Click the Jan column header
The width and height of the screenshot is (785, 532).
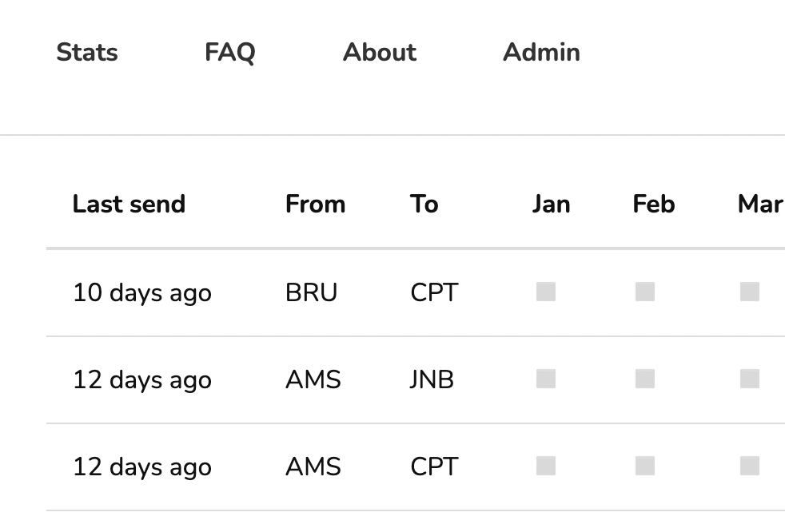tap(551, 204)
